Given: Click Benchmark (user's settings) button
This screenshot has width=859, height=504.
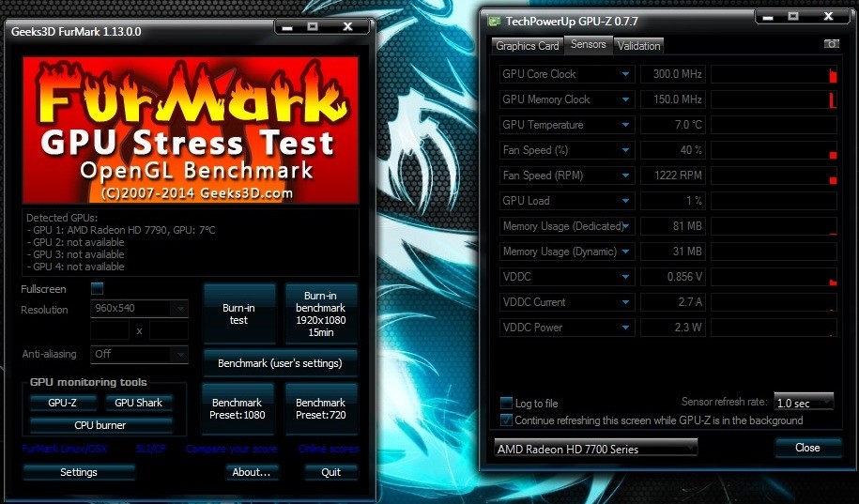Looking at the screenshot, I should 280,363.
